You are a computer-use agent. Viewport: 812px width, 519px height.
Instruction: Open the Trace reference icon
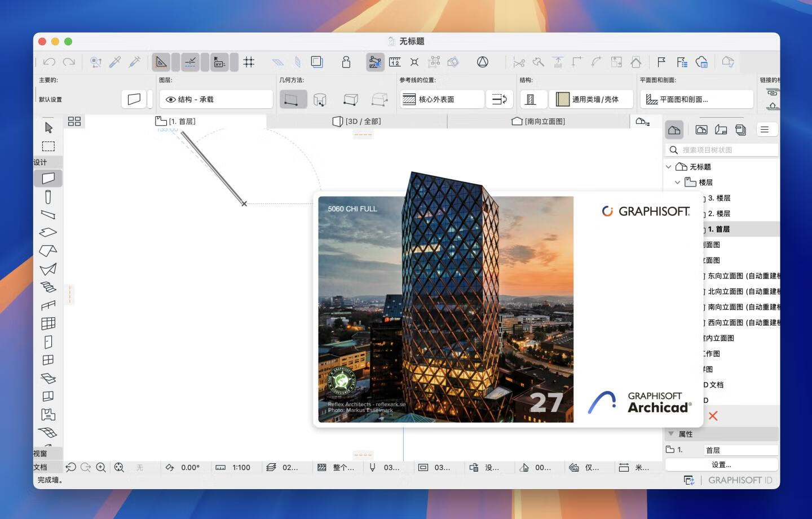click(x=317, y=62)
